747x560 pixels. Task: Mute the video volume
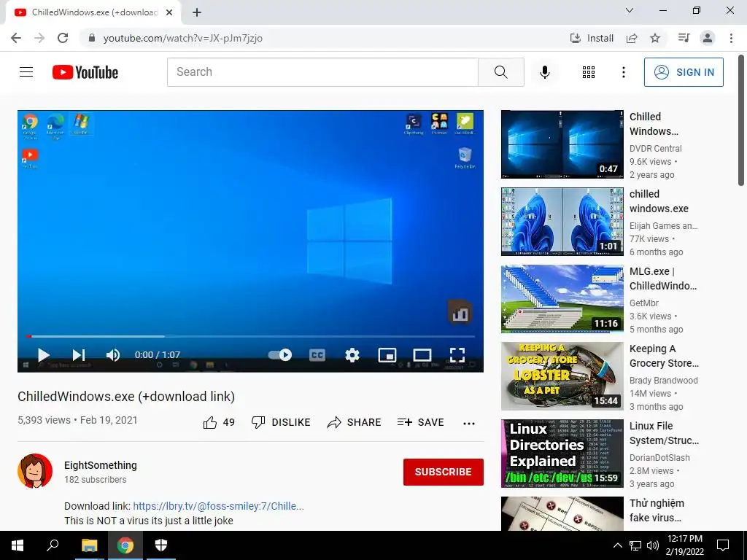(113, 355)
